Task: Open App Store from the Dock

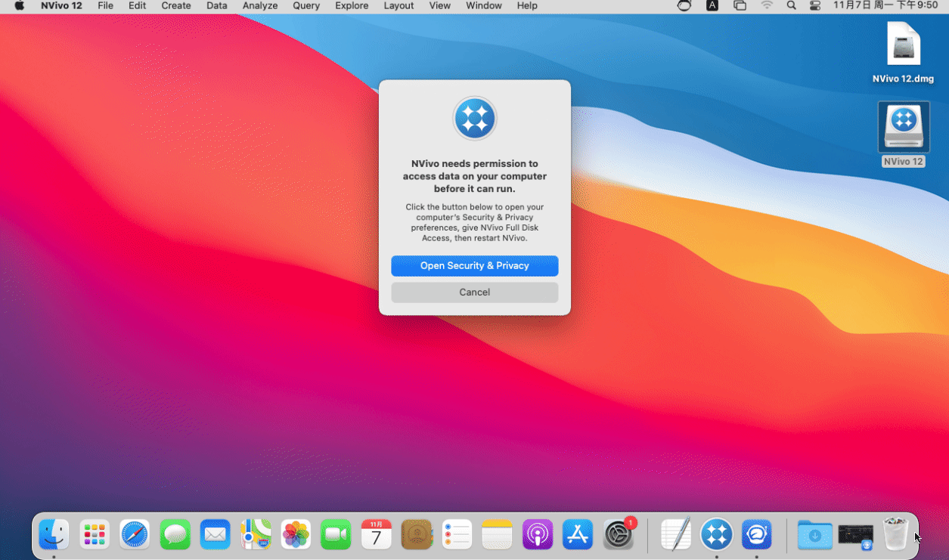Action: point(578,535)
